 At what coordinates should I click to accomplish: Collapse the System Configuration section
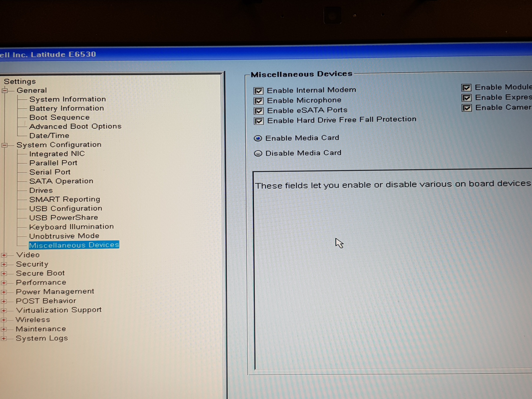coord(5,145)
